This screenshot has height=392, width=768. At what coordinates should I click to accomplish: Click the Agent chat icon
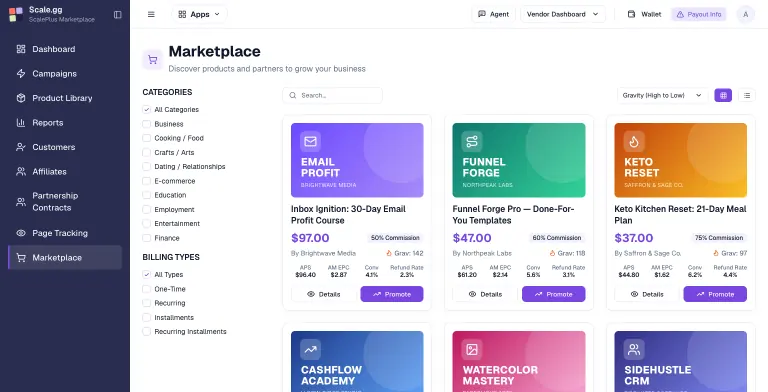(482, 14)
